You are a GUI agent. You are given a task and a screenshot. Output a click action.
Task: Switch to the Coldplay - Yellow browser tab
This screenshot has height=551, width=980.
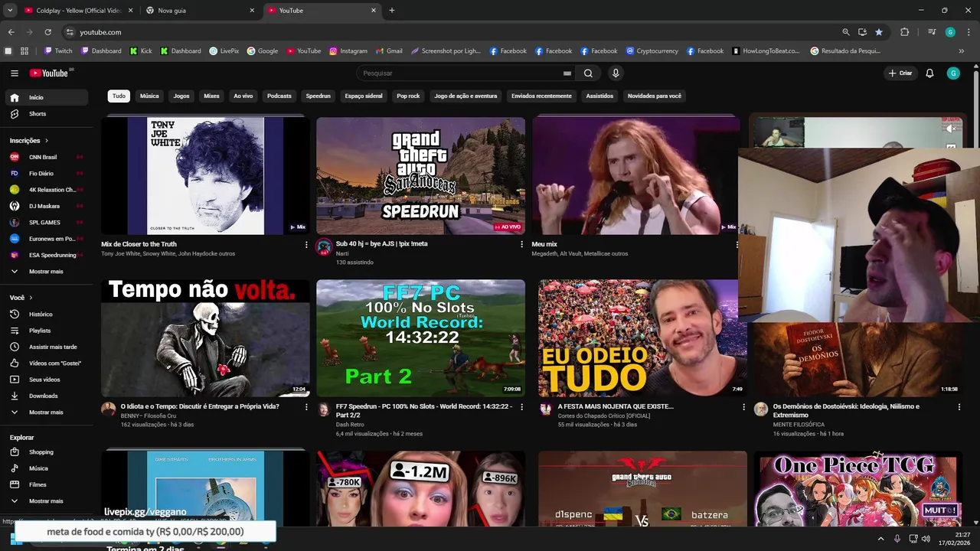pyautogui.click(x=79, y=11)
